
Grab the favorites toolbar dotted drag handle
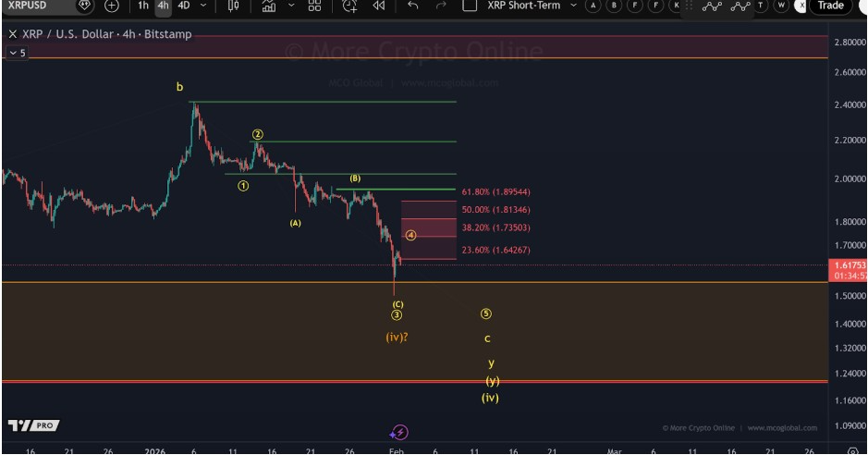[x=689, y=6]
